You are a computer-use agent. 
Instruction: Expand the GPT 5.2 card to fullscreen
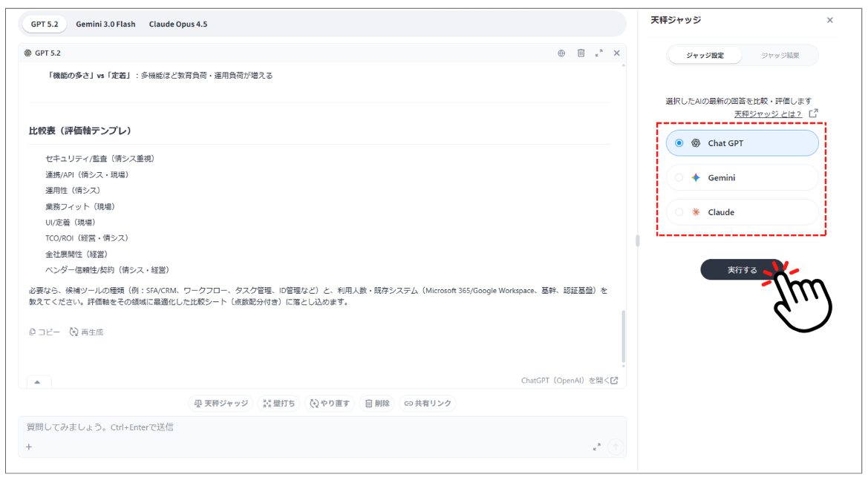click(x=599, y=53)
